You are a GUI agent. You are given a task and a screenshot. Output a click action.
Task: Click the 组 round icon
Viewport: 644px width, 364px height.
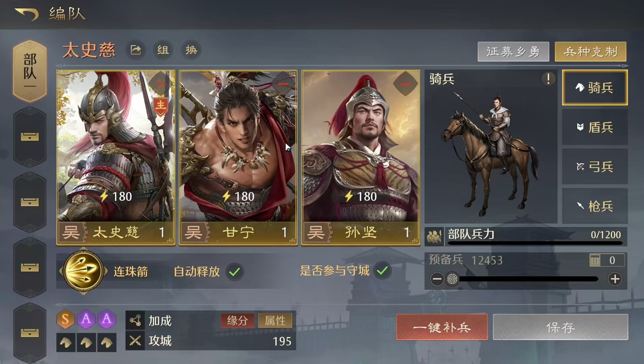[x=163, y=50]
